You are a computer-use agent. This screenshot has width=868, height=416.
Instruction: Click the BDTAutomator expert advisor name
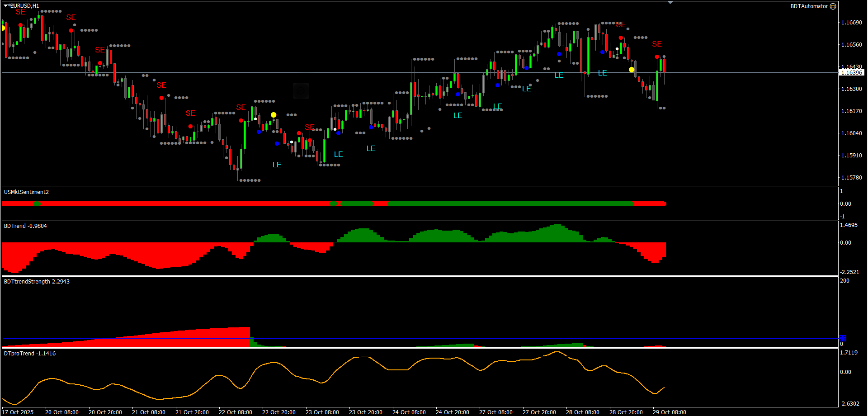(809, 6)
